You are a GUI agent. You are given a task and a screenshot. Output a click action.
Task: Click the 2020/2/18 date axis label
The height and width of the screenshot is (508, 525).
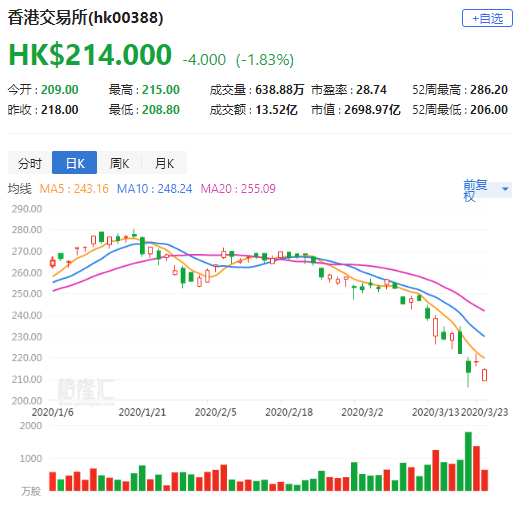point(289,412)
